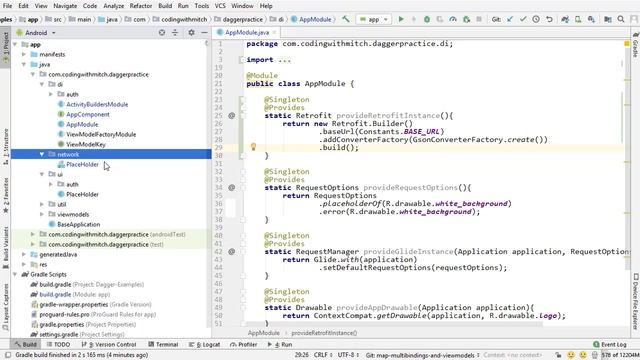Click the yellow inspection indicator atop editor scrollbar
The width and height of the screenshot is (640, 360).
(627, 43)
